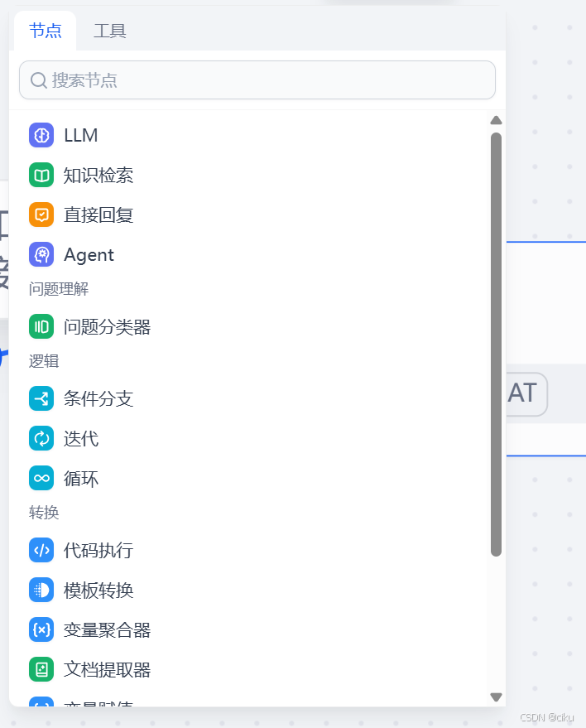
Task: Click the scrollbar up arrow
Action: (x=496, y=120)
